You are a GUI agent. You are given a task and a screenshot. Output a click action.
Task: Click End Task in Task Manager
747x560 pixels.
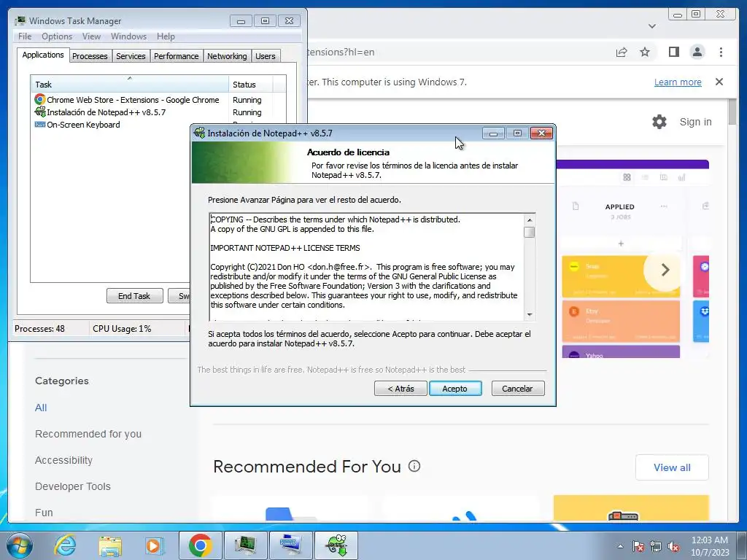pos(134,296)
